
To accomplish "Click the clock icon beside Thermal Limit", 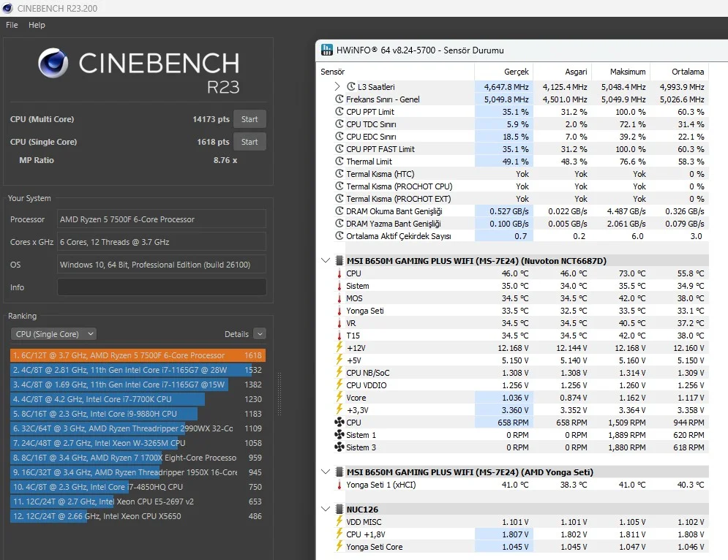I will pos(339,161).
